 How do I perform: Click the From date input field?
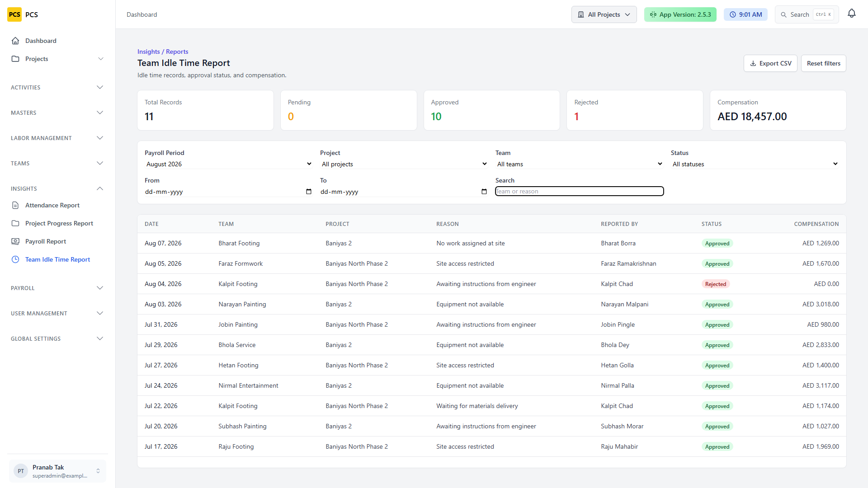(x=229, y=192)
